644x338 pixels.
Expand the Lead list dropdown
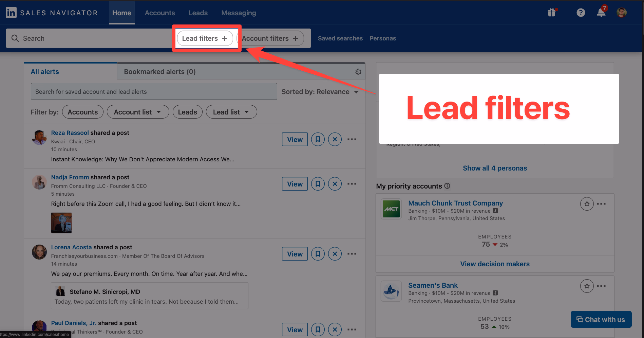tap(231, 112)
